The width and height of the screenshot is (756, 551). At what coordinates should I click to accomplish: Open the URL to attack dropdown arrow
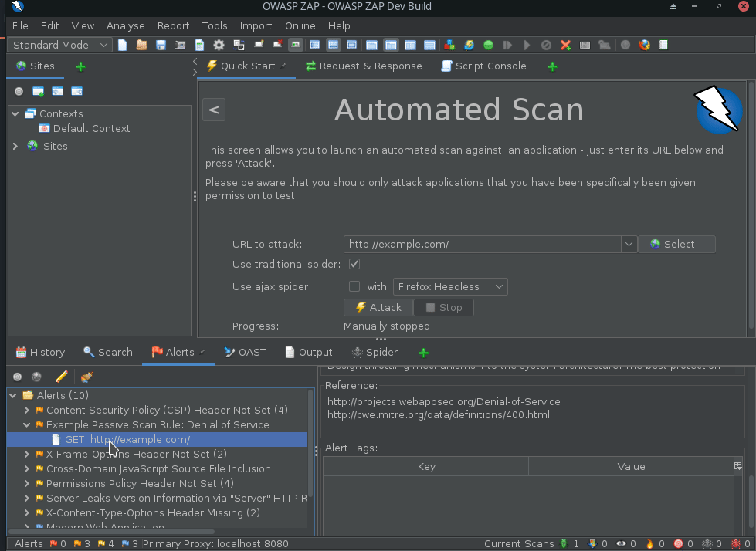coord(629,244)
